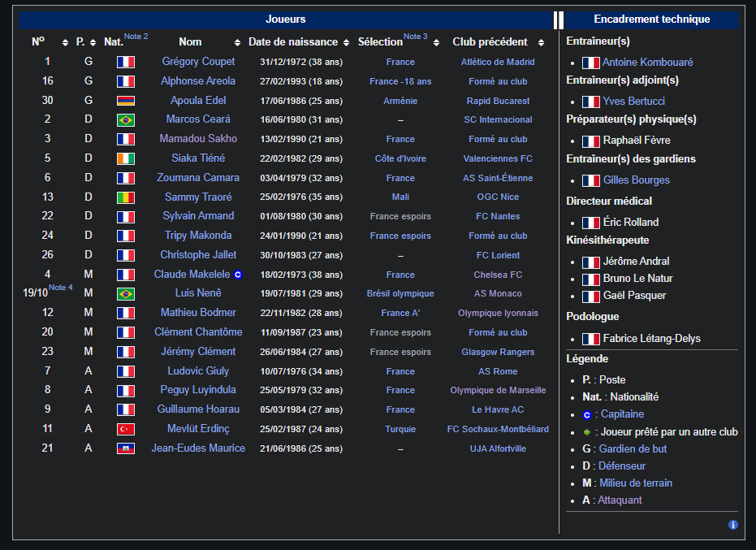Open Atlético de Madrid club link

498,63
